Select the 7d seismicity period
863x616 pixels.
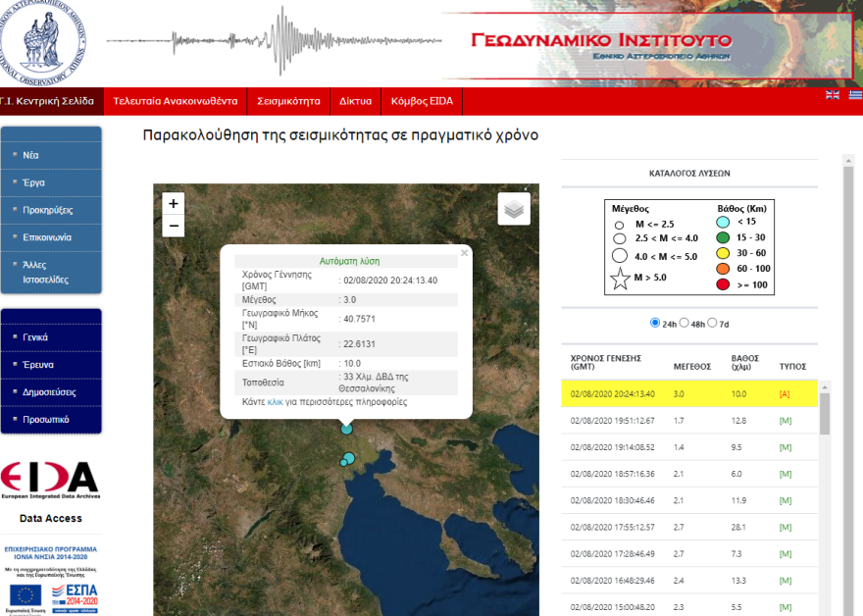point(711,322)
